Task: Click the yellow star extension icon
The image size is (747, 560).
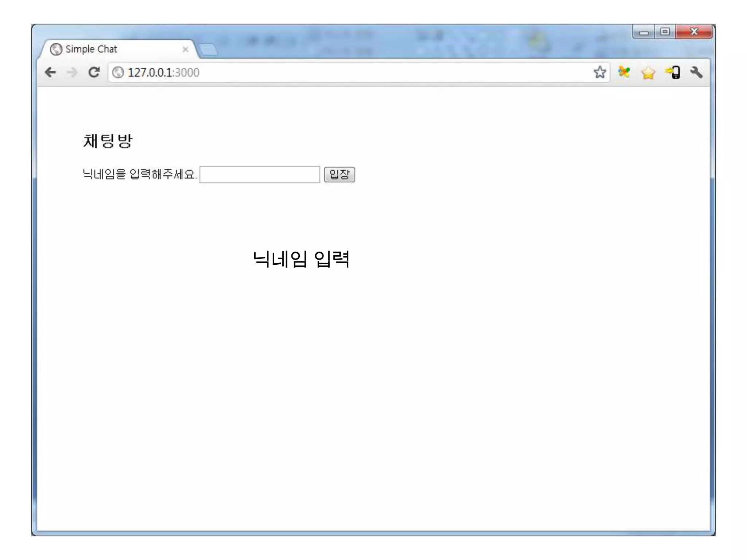Action: click(648, 73)
